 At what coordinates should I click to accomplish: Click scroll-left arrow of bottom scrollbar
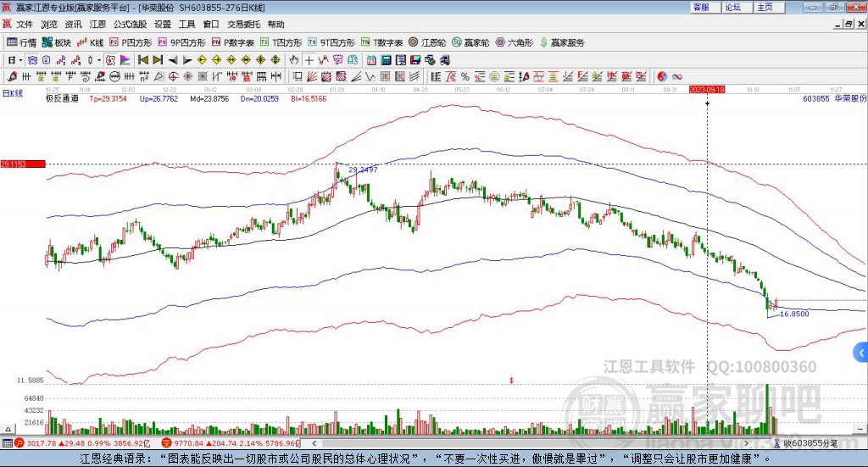pos(314,443)
